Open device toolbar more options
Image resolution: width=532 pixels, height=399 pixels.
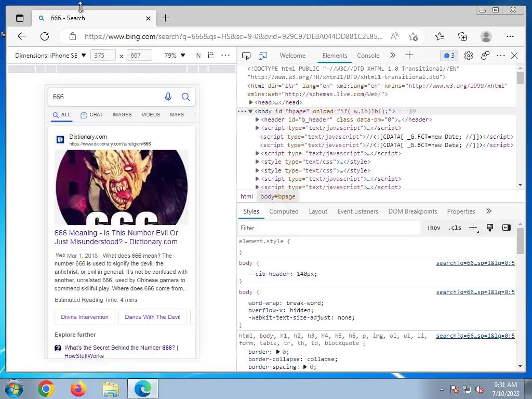click(x=225, y=55)
